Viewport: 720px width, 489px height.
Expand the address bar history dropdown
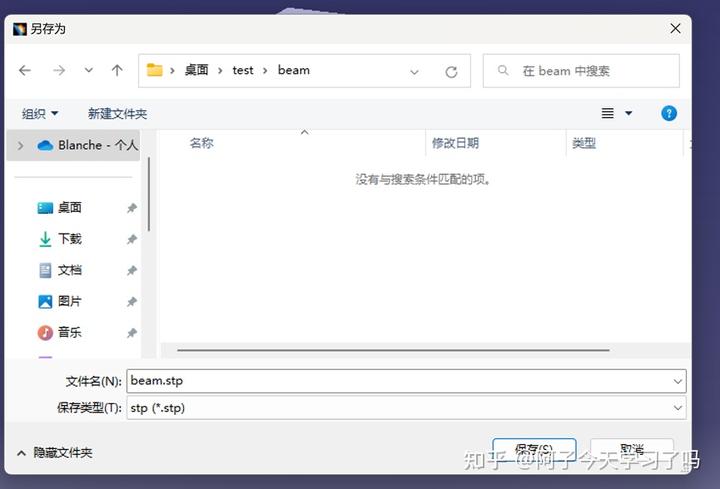[414, 72]
